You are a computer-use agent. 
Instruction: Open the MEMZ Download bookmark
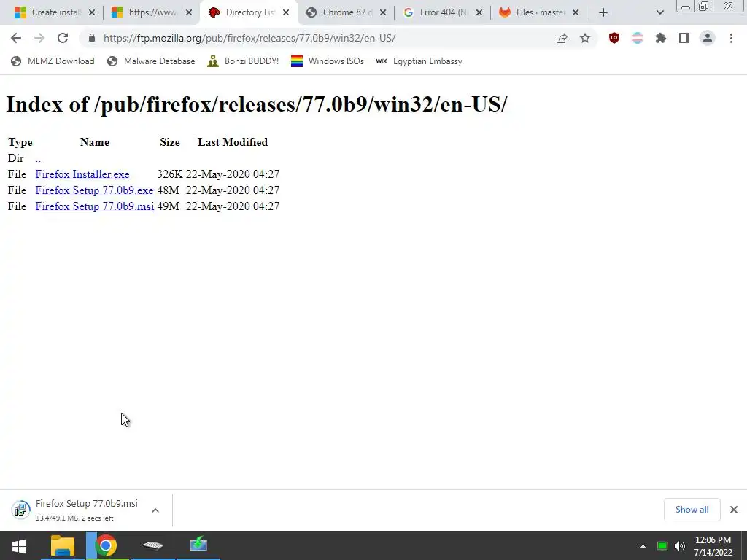tap(53, 61)
